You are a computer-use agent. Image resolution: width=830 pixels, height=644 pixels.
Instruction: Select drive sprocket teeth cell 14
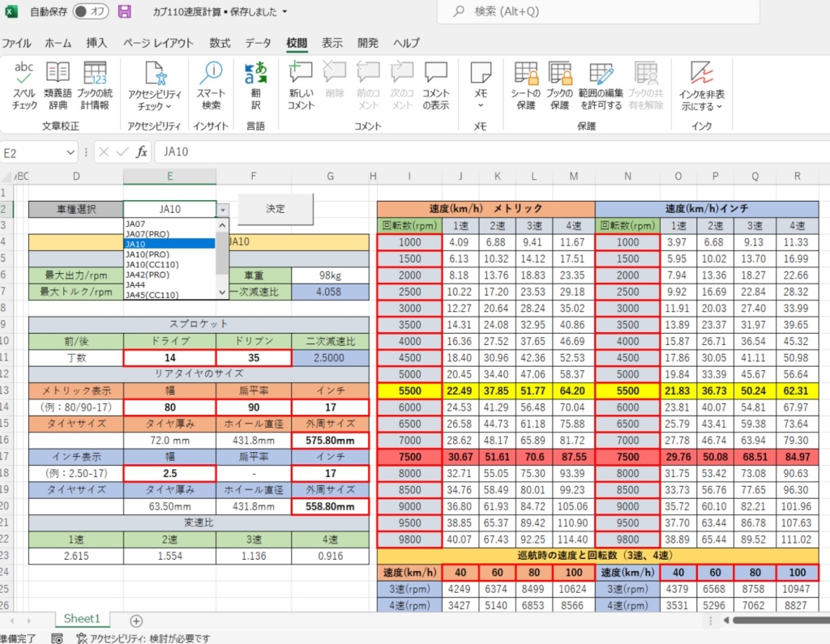pos(170,358)
